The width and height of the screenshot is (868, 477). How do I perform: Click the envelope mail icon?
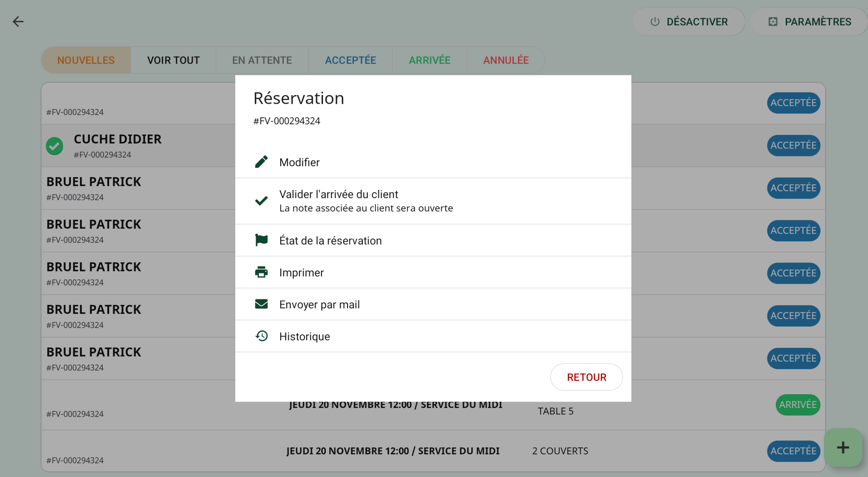[261, 304]
